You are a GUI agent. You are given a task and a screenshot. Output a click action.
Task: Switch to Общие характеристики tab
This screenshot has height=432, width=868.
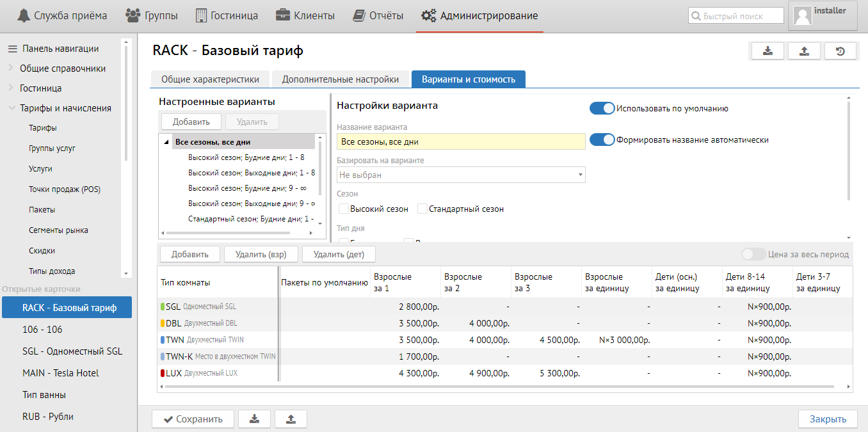(x=210, y=79)
